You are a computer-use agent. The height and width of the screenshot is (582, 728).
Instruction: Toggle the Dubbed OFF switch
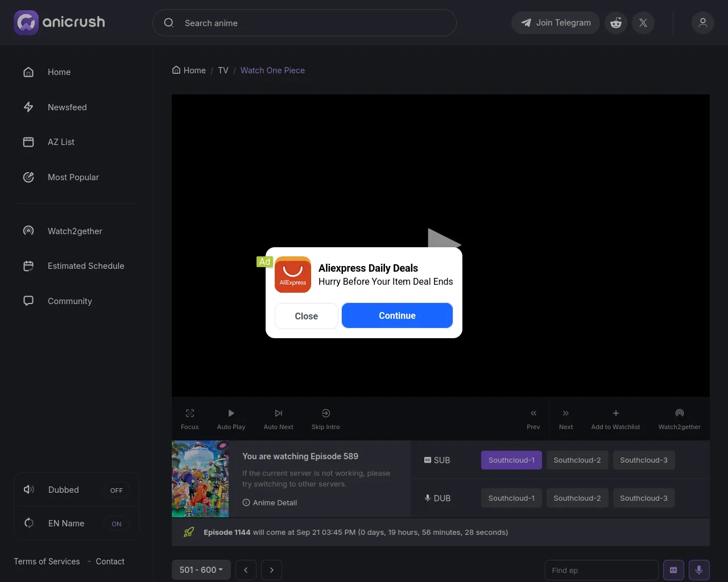(x=116, y=490)
